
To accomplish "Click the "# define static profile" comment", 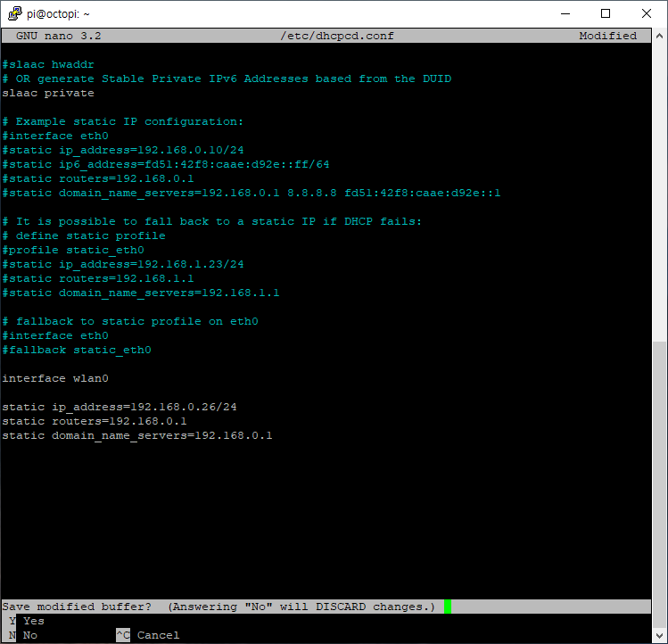I will point(84,235).
